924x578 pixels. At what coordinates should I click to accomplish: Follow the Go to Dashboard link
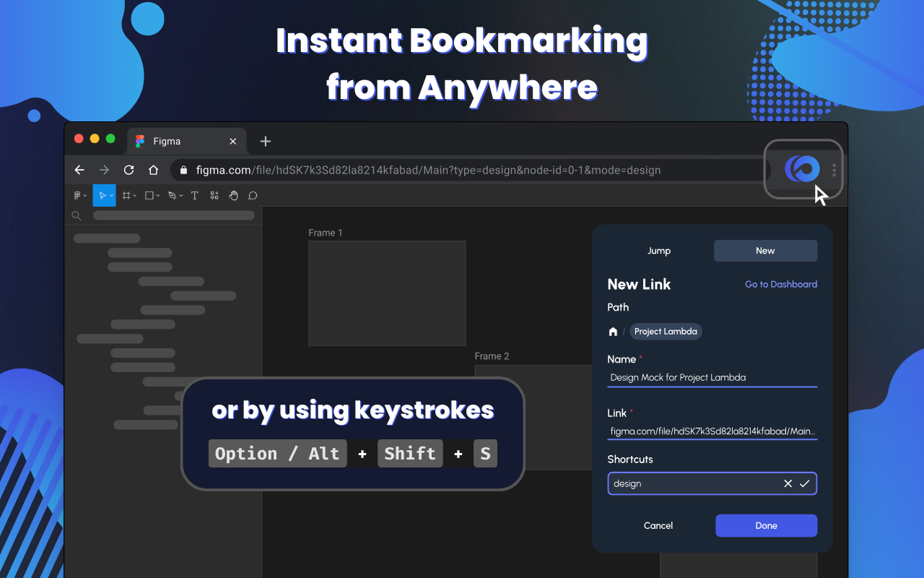pyautogui.click(x=781, y=284)
